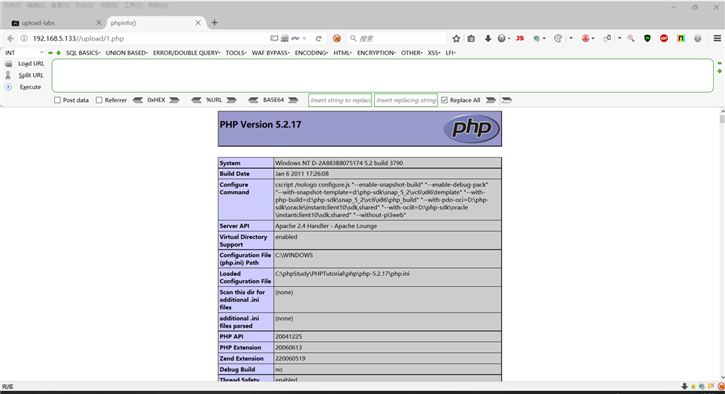Screen dimensions: 725x394
Task: Open the red ABP adblock icon
Action: point(664,38)
